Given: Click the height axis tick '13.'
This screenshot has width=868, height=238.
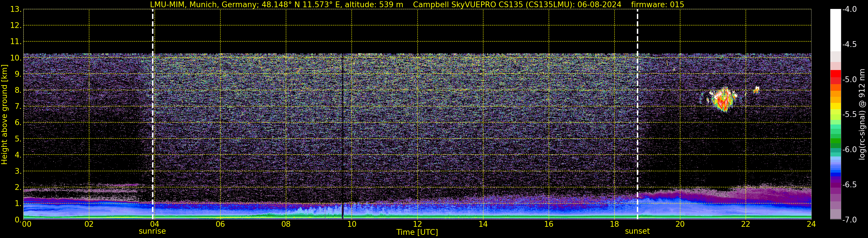Looking at the screenshot, I should pyautogui.click(x=16, y=10).
